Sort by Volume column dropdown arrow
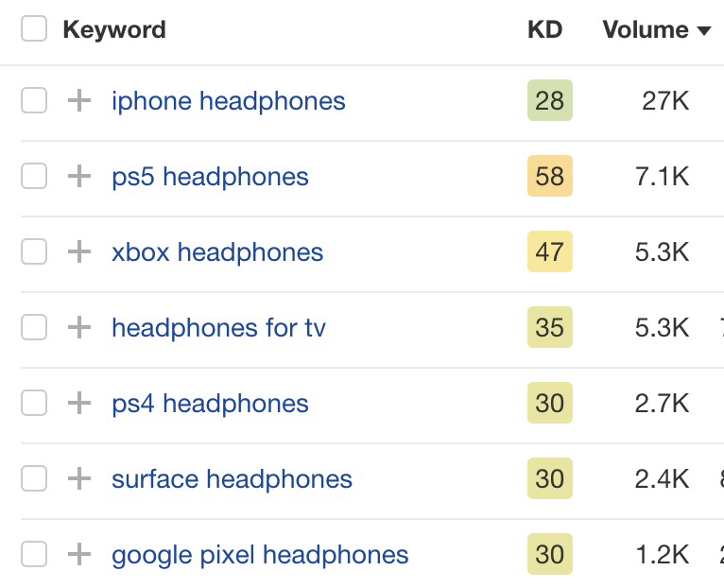The image size is (724, 588). [704, 31]
